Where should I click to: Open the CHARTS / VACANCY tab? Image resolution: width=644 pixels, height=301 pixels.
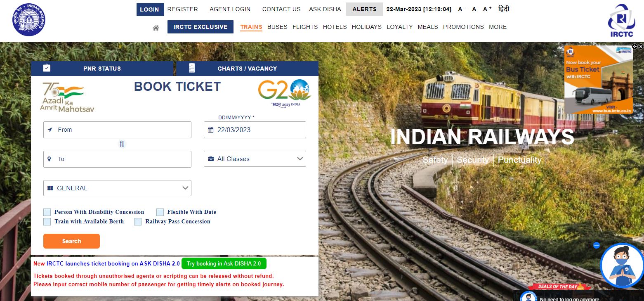click(247, 69)
